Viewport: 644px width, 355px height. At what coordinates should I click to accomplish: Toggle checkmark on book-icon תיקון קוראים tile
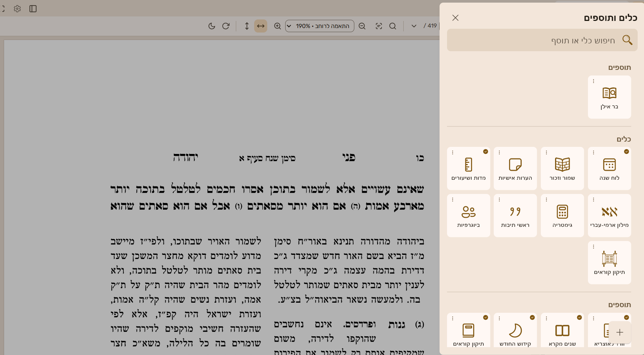click(x=486, y=317)
